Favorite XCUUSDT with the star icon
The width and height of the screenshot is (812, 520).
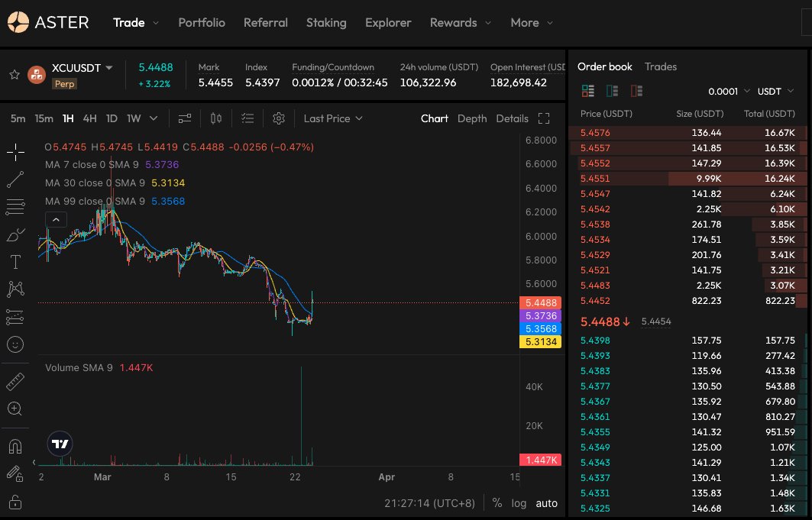click(15, 75)
